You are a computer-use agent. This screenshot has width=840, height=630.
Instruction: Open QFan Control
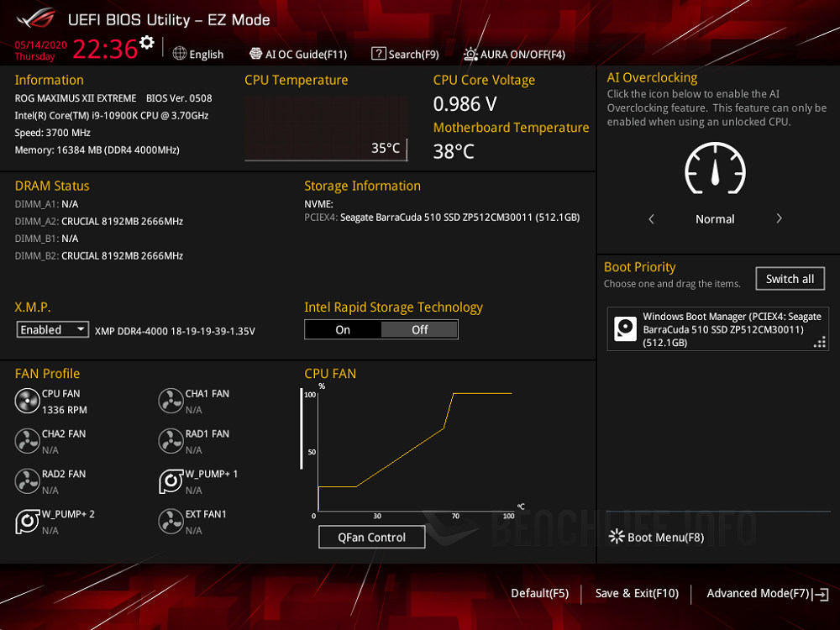coord(372,538)
